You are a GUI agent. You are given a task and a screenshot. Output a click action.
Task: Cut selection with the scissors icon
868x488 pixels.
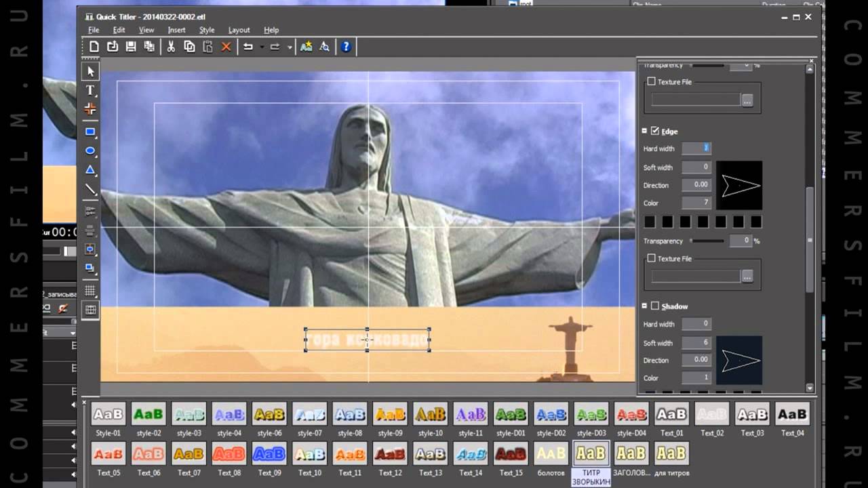(x=171, y=47)
